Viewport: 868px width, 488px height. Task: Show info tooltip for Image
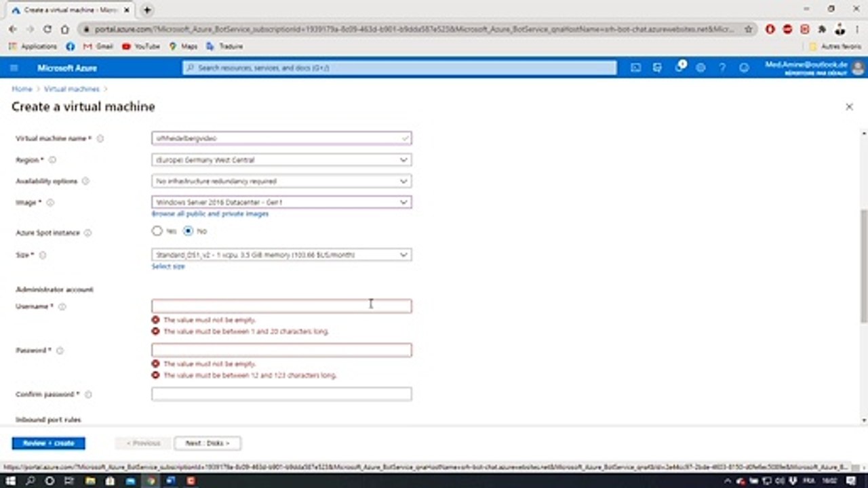point(50,203)
